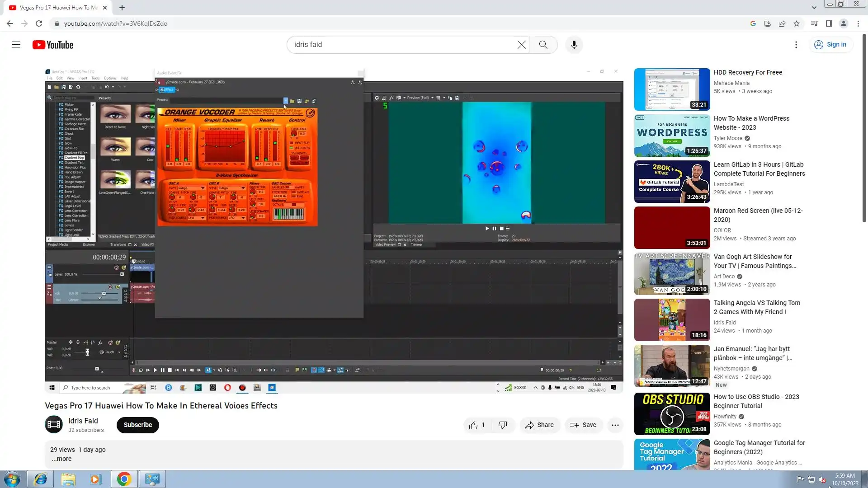Viewport: 868px width, 488px height.
Task: Share the video using the Share icon
Action: [x=539, y=425]
